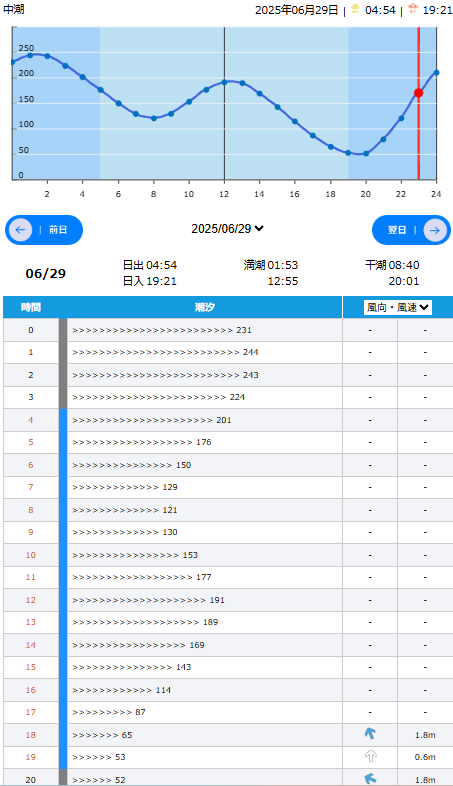Click the chevron next to the date selector

click(259, 229)
